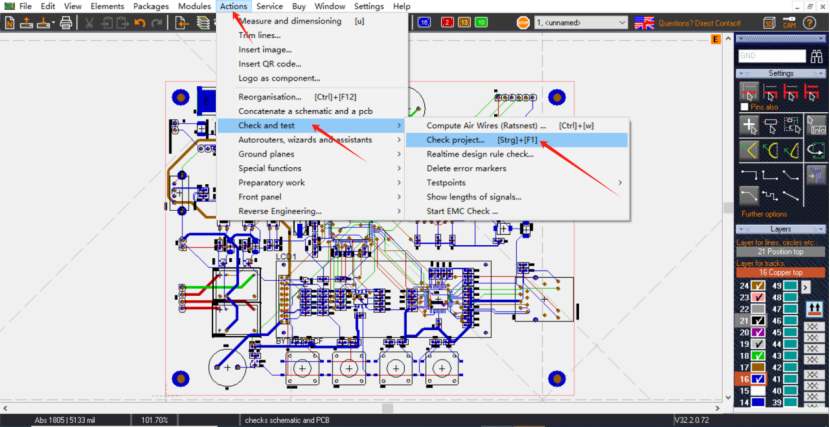Open the Packages menu
The width and height of the screenshot is (830, 427).
(x=151, y=6)
